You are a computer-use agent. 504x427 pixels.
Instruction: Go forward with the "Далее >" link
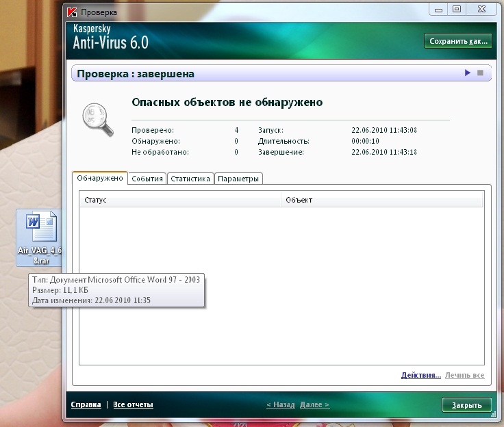(314, 404)
